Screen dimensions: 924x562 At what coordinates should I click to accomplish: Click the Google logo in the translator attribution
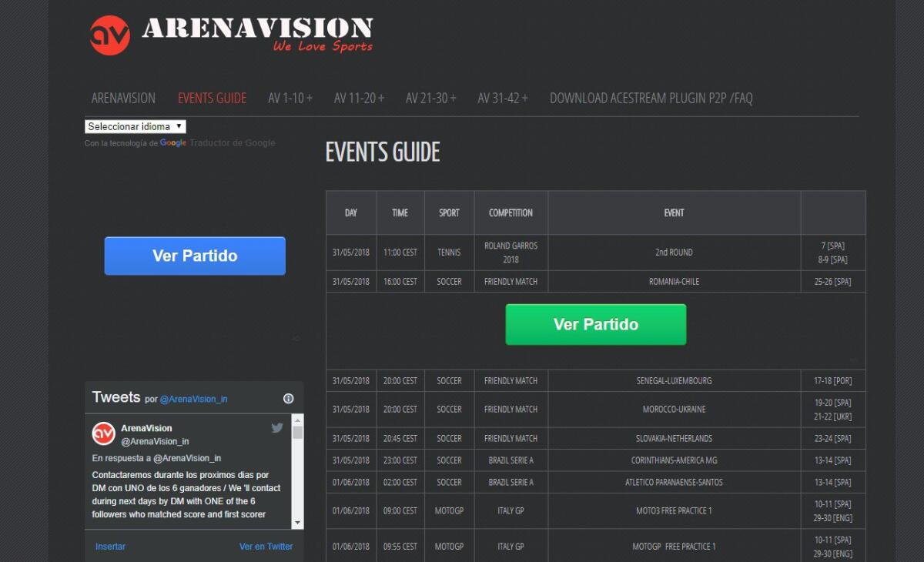point(172,142)
